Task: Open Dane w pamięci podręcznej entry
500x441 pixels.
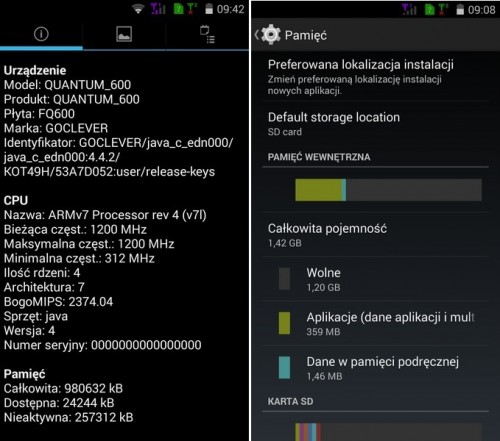Action: (376, 368)
